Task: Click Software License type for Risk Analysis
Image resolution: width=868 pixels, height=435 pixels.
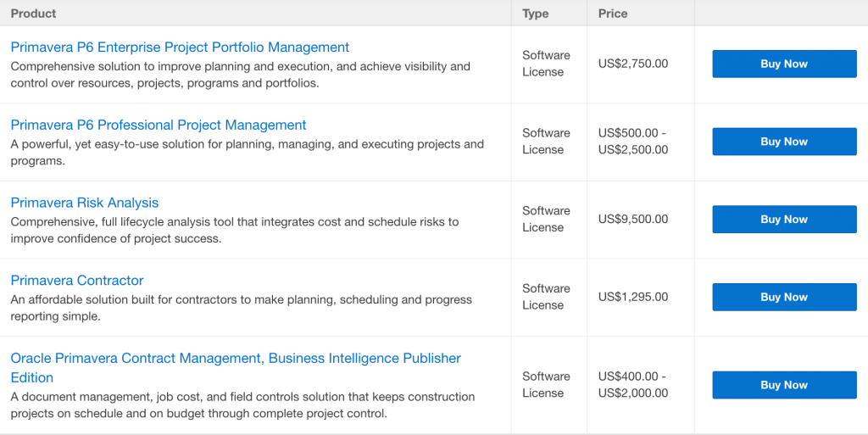Action: point(546,219)
